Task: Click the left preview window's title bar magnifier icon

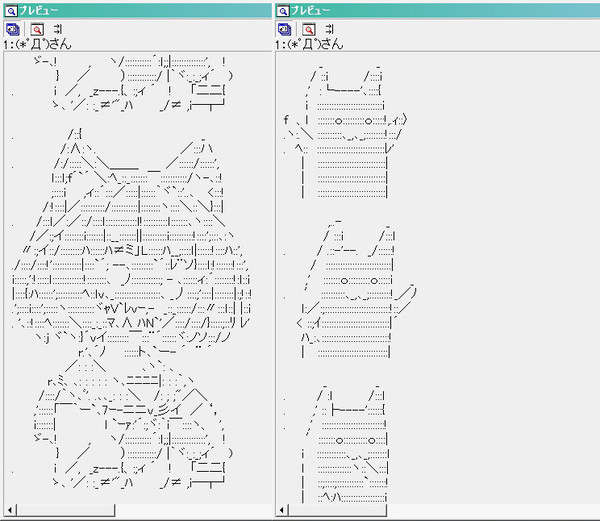Action: (x=11, y=11)
